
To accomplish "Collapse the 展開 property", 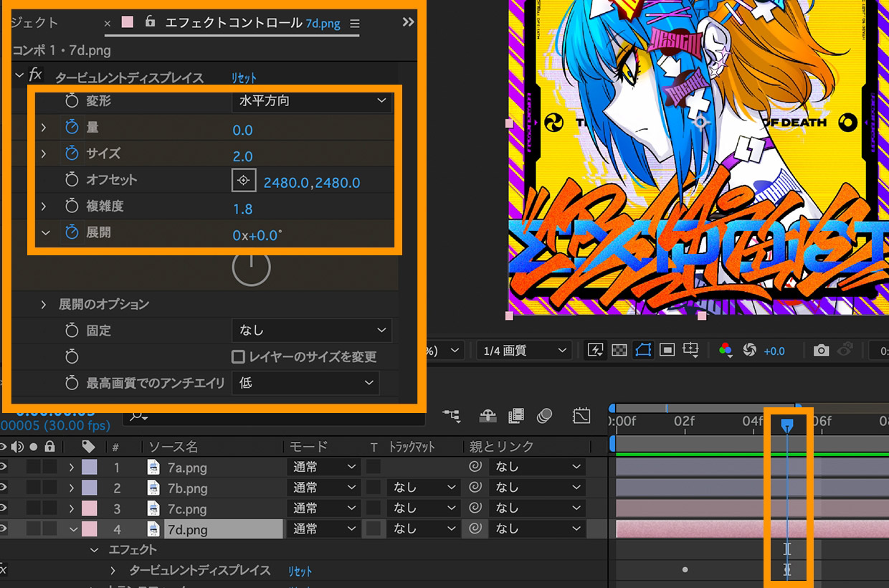I will 45,232.
